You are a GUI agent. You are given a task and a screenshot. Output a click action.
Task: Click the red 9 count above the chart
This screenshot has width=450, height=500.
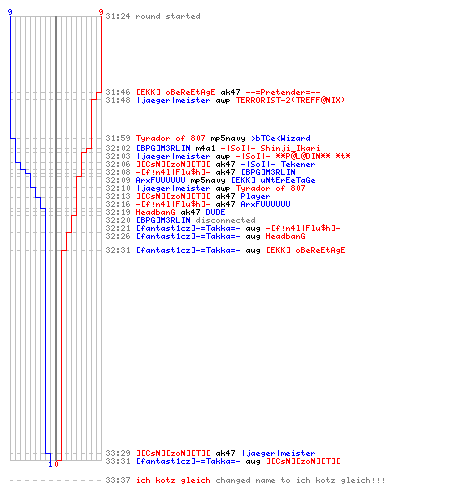pos(101,12)
